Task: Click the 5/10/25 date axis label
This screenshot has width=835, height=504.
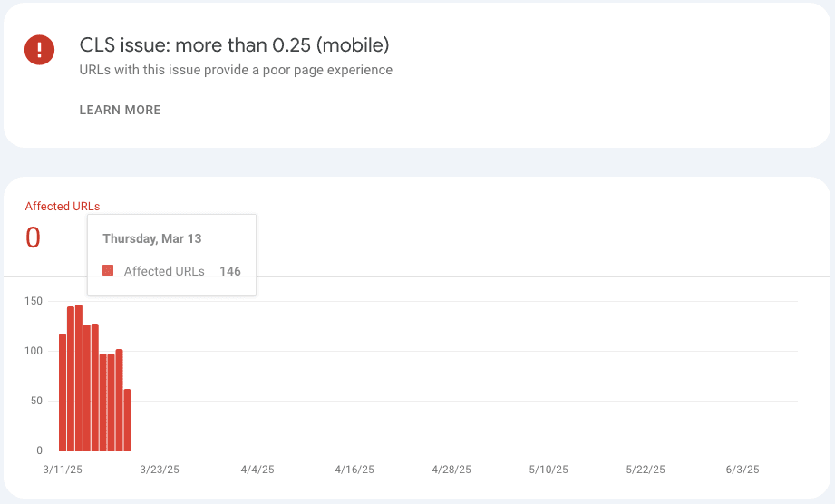Action: point(549,470)
